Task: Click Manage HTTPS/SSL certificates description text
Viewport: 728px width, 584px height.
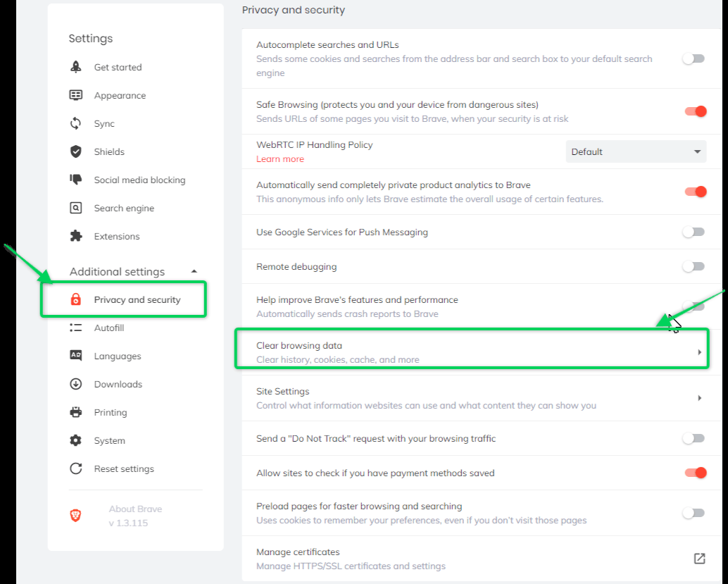Action: coord(351,566)
